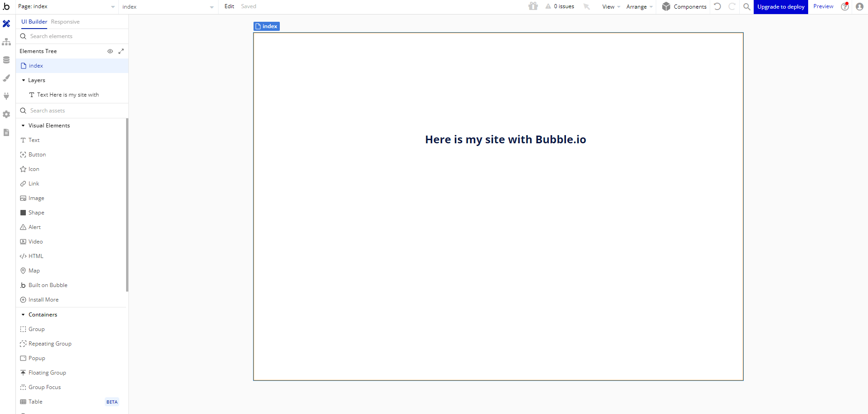The height and width of the screenshot is (414, 868).
Task: Open the Page: index dropdown
Action: point(66,7)
